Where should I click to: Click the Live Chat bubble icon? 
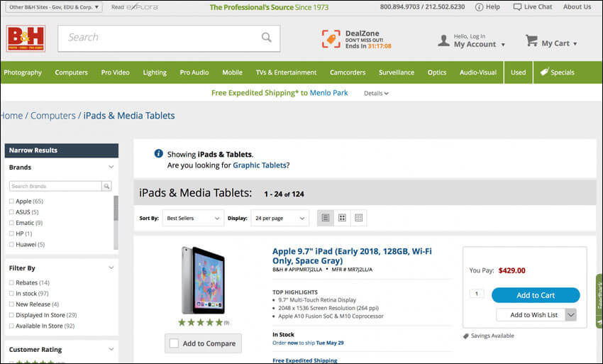517,7
